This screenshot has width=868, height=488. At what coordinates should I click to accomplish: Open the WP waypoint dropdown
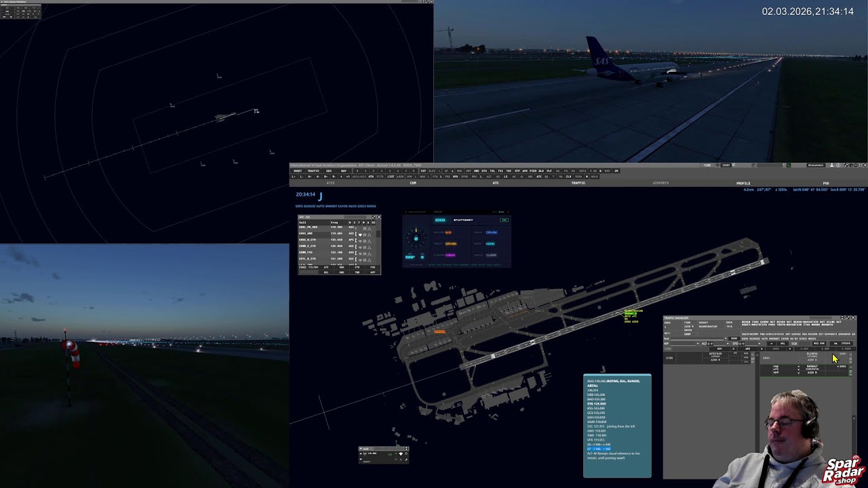pyautogui.click(x=698, y=344)
